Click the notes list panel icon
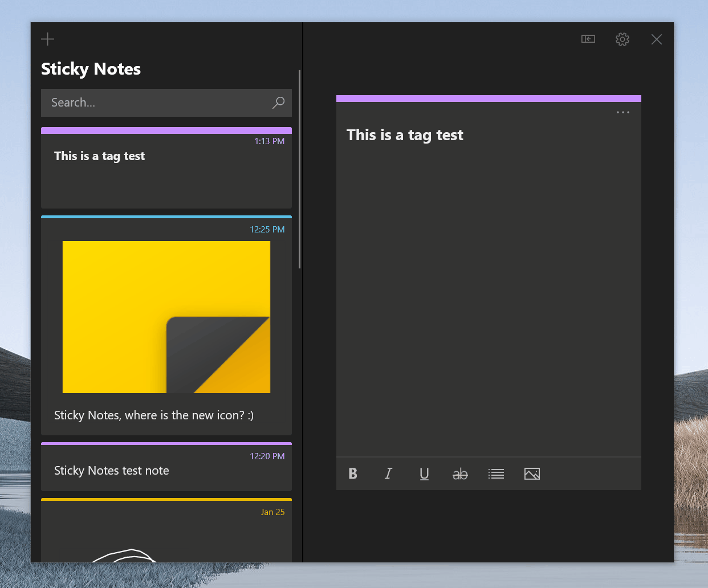This screenshot has width=708, height=588. [x=588, y=39]
